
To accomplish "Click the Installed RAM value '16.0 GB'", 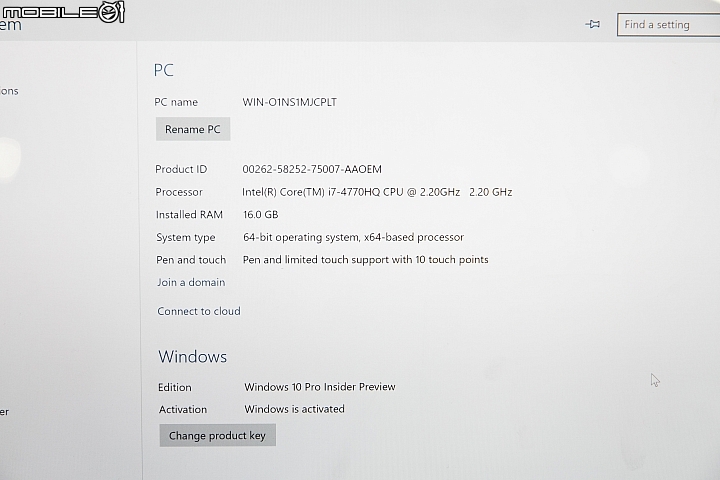I will (260, 215).
